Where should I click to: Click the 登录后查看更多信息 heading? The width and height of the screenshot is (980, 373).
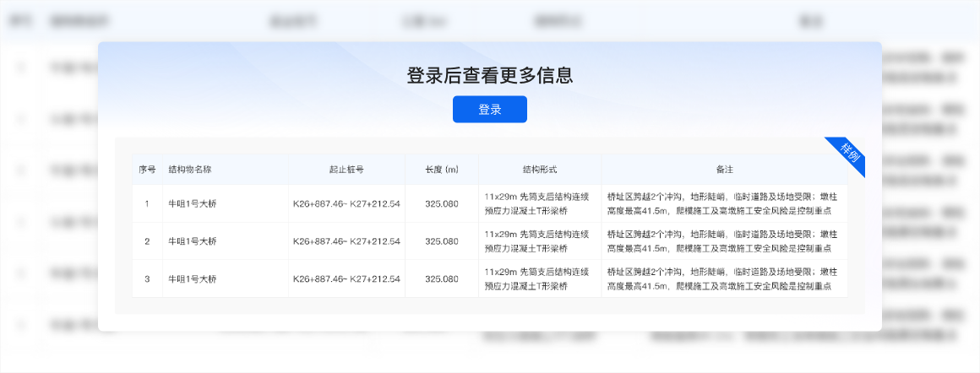pyautogui.click(x=489, y=75)
